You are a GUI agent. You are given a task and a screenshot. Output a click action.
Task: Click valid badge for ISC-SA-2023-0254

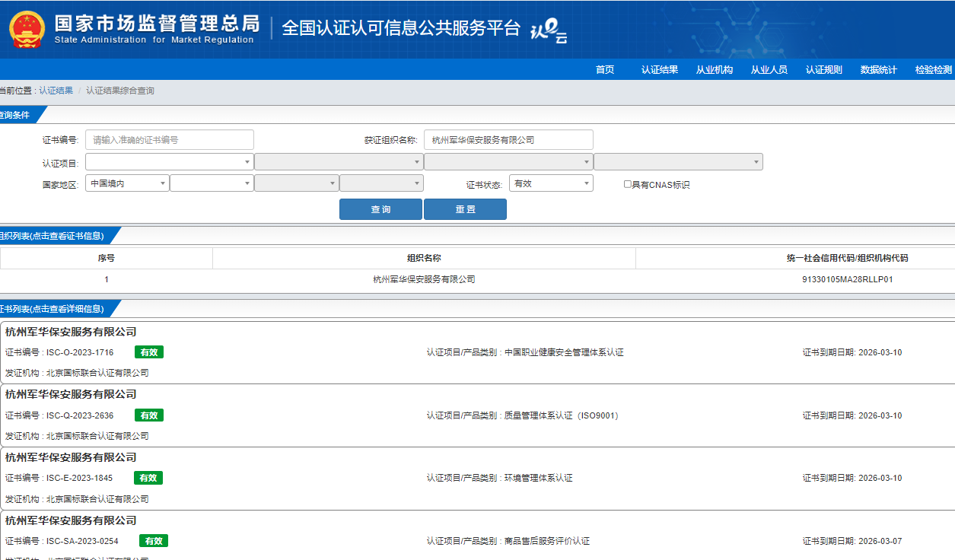coord(154,541)
